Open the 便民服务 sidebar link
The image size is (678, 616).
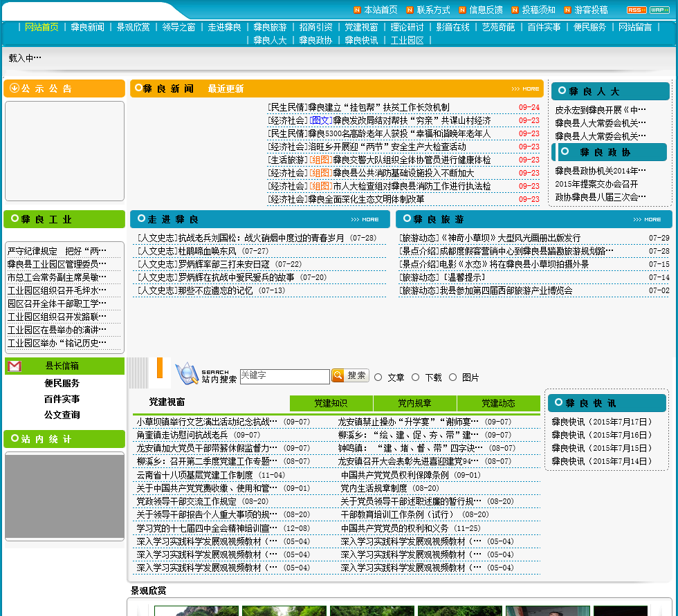pos(62,383)
